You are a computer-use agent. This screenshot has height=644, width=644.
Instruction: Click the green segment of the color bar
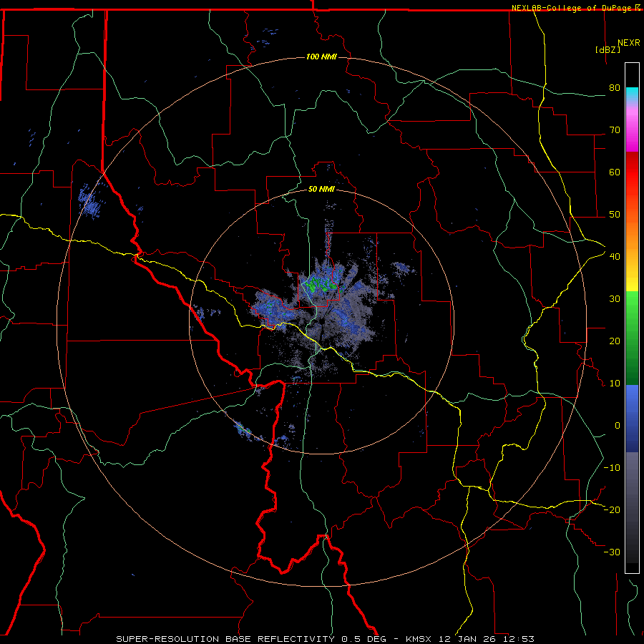(x=632, y=338)
